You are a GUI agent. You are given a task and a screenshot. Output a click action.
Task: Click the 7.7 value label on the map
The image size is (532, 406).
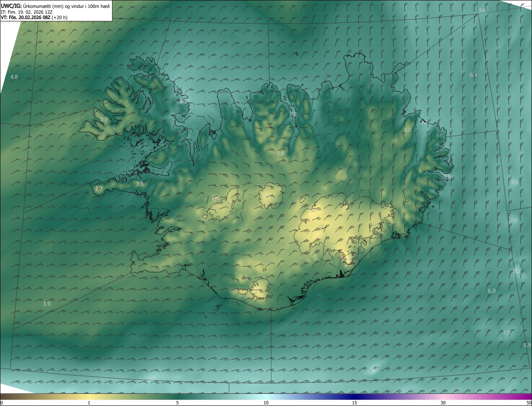[x=424, y=123]
